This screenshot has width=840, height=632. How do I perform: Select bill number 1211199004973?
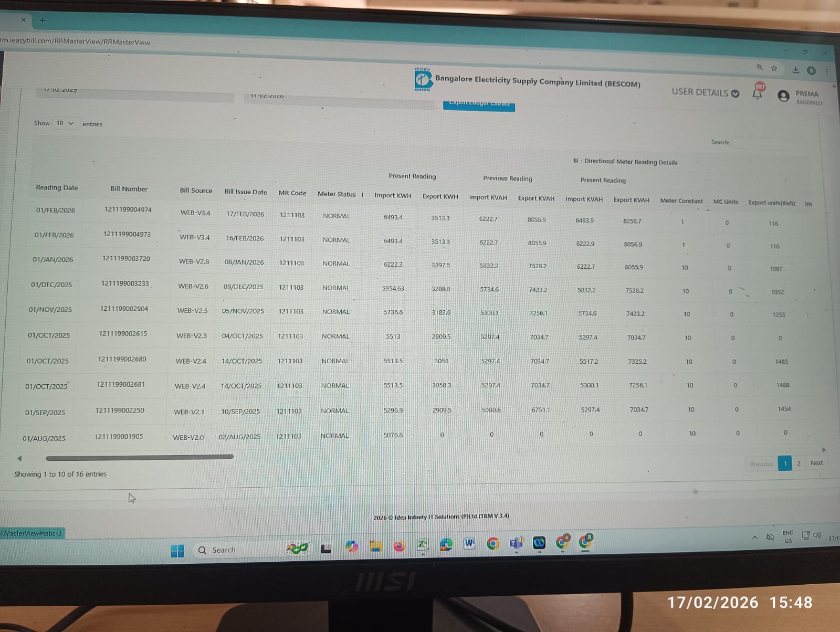coord(127,234)
